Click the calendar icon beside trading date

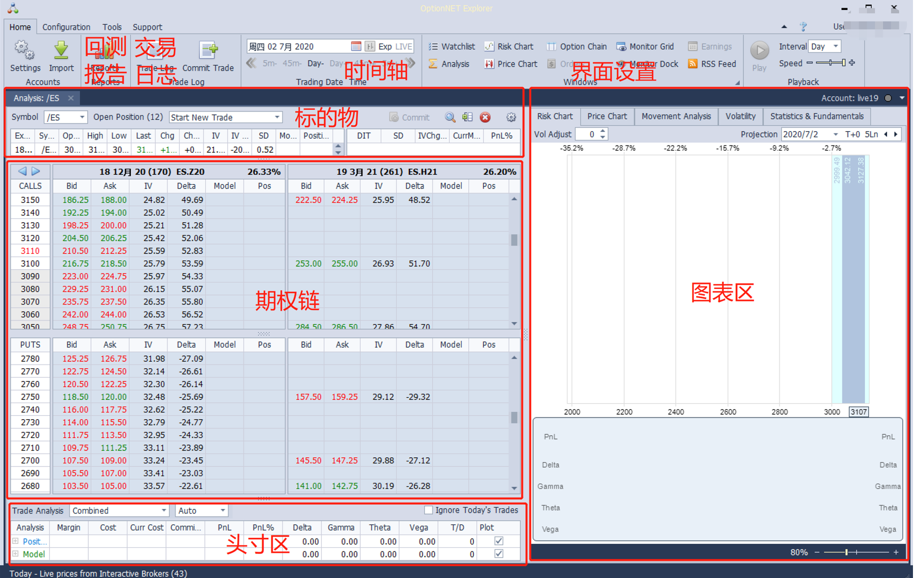356,46
